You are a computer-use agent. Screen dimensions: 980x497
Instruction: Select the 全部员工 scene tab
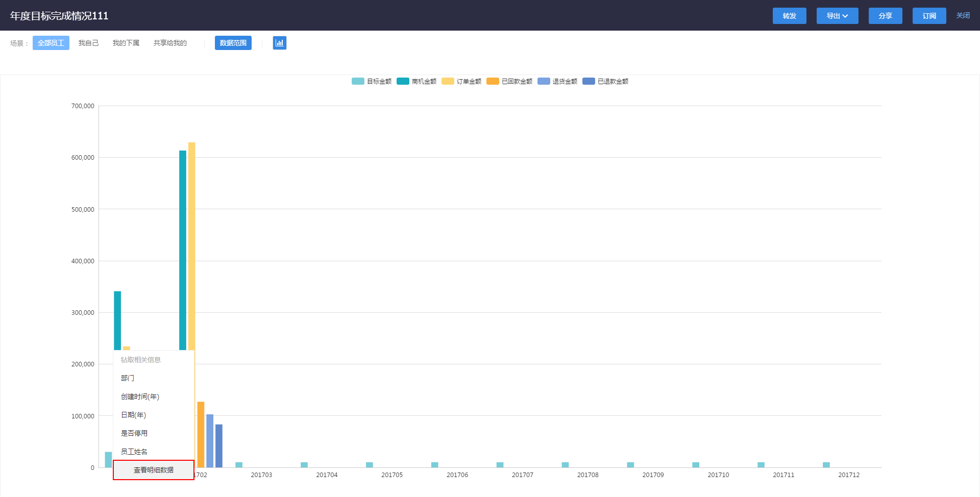coord(51,43)
